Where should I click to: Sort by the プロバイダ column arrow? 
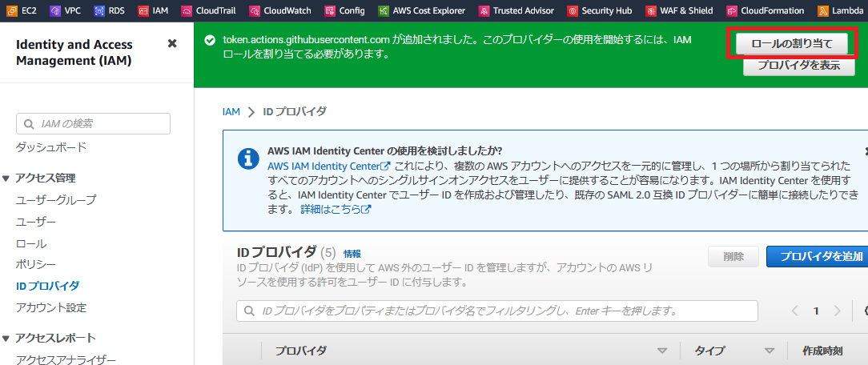click(x=661, y=351)
